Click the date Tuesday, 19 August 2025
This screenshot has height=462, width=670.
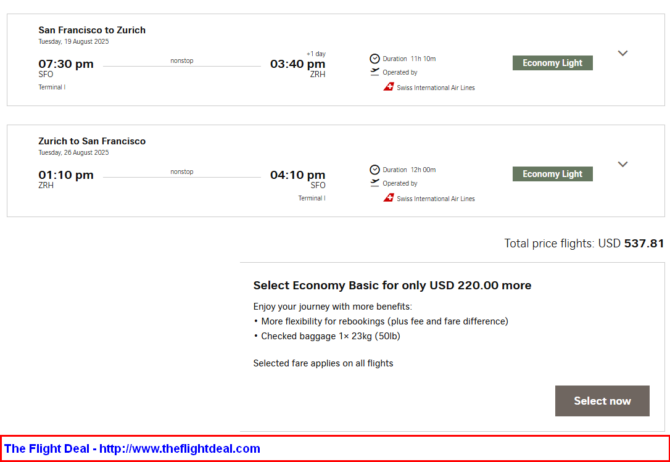[73, 41]
